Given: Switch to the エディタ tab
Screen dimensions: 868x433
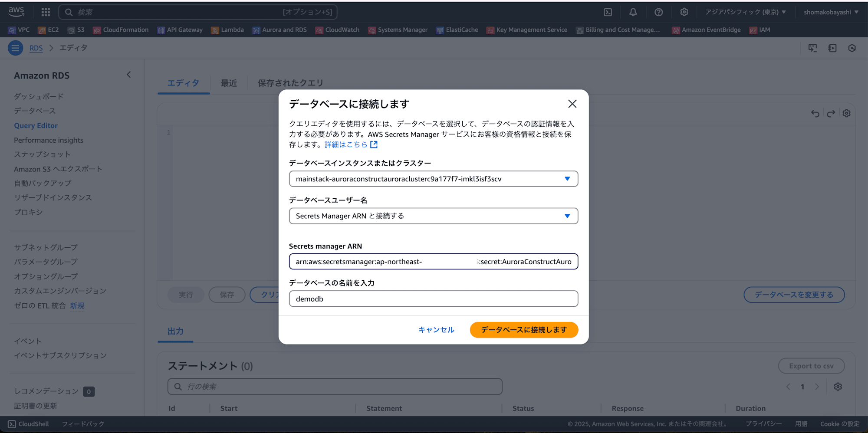Looking at the screenshot, I should point(184,83).
